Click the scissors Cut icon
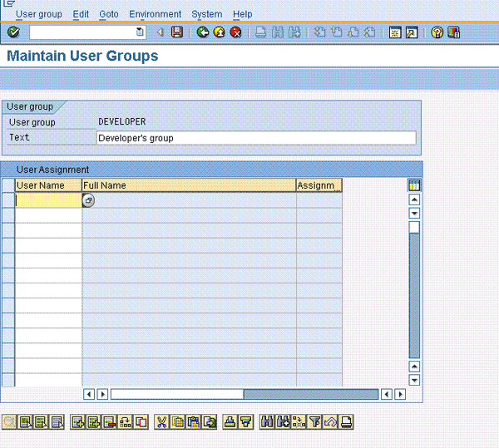 (x=162, y=422)
